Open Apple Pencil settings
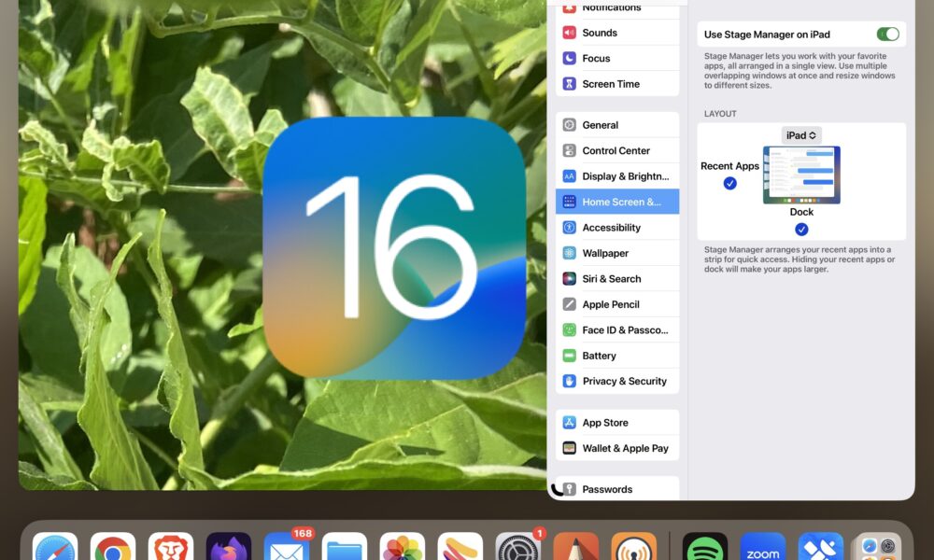This screenshot has width=934, height=560. tap(617, 304)
